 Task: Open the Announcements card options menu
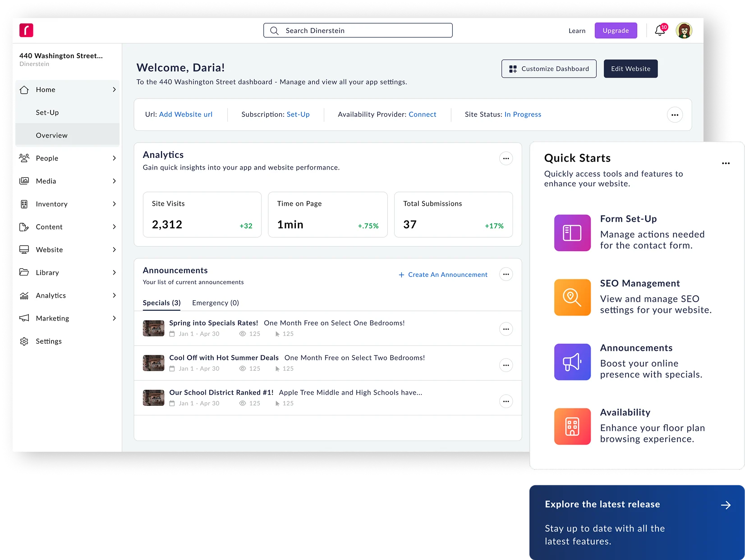coord(506,274)
